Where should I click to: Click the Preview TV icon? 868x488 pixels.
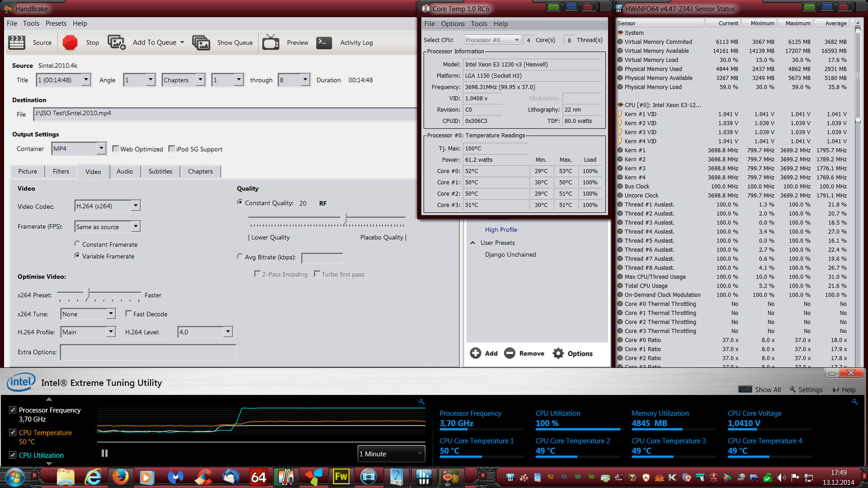[x=271, y=42]
